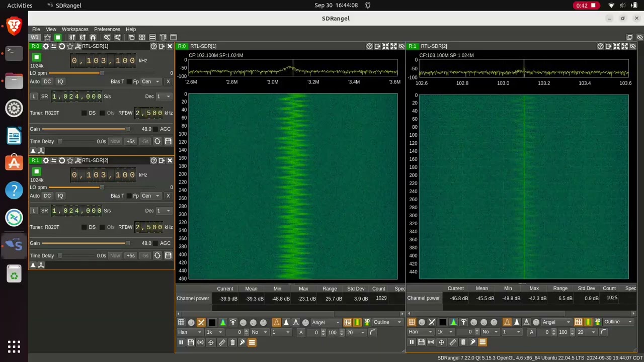Open presets star icon in the RTL-SDR[2] panel
The height and width of the screenshot is (362, 644).
[70, 160]
